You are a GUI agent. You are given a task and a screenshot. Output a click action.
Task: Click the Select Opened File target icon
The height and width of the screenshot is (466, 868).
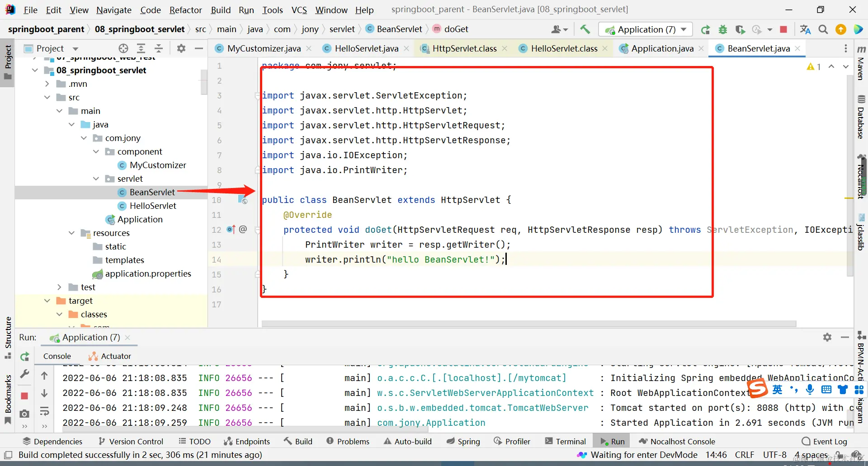123,48
